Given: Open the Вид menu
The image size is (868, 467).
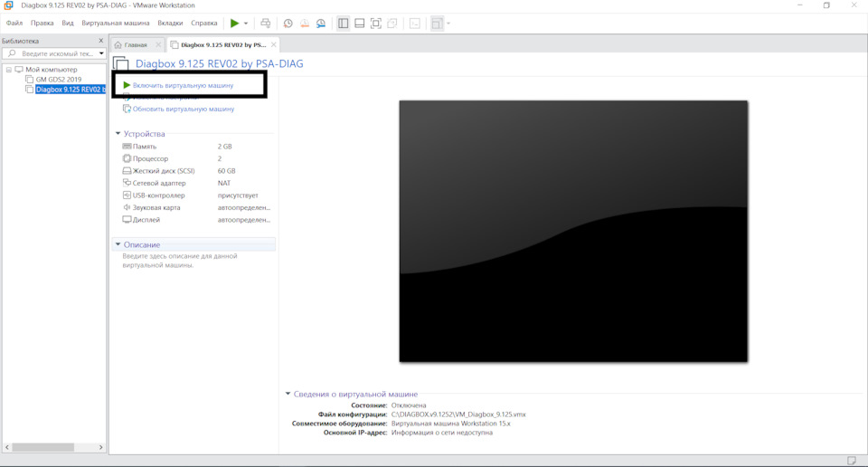Looking at the screenshot, I should click(x=68, y=24).
